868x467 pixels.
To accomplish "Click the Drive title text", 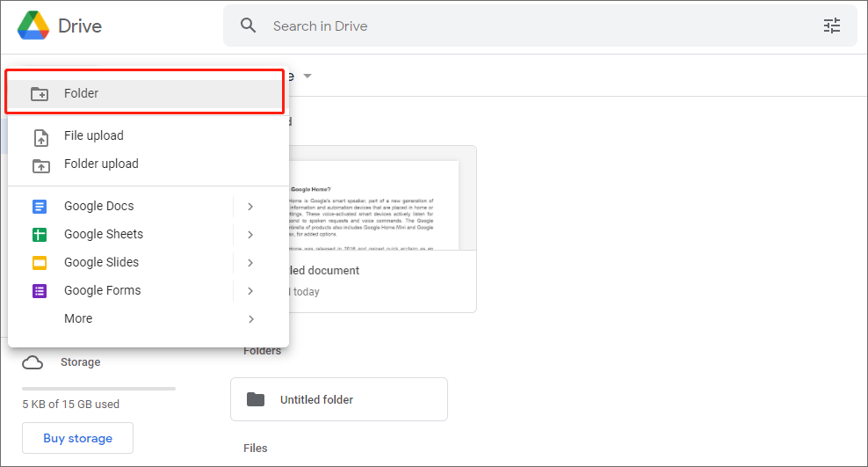I will 80,26.
